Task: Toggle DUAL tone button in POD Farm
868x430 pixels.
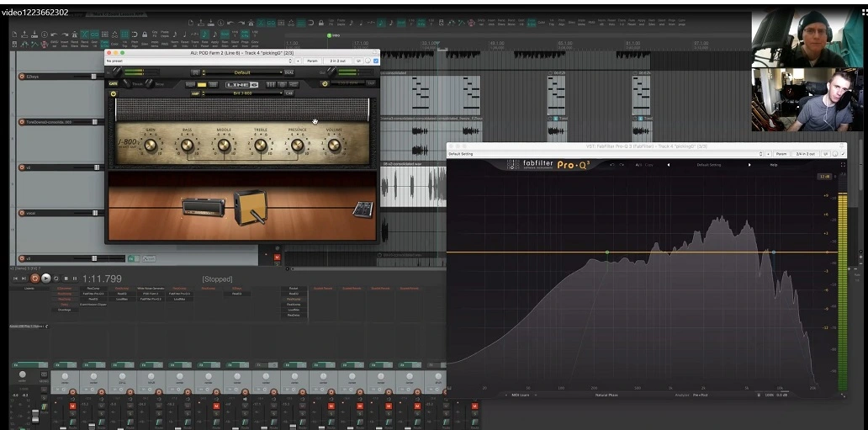Action: click(x=289, y=72)
